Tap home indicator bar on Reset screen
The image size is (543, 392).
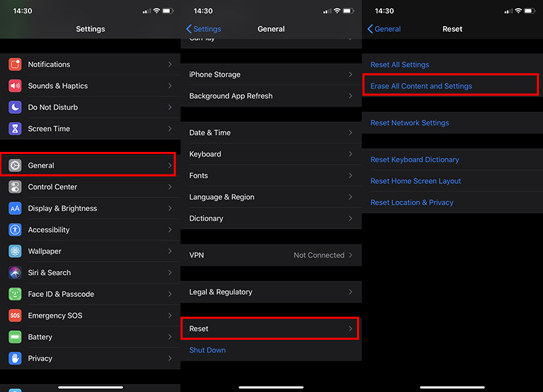(452, 387)
